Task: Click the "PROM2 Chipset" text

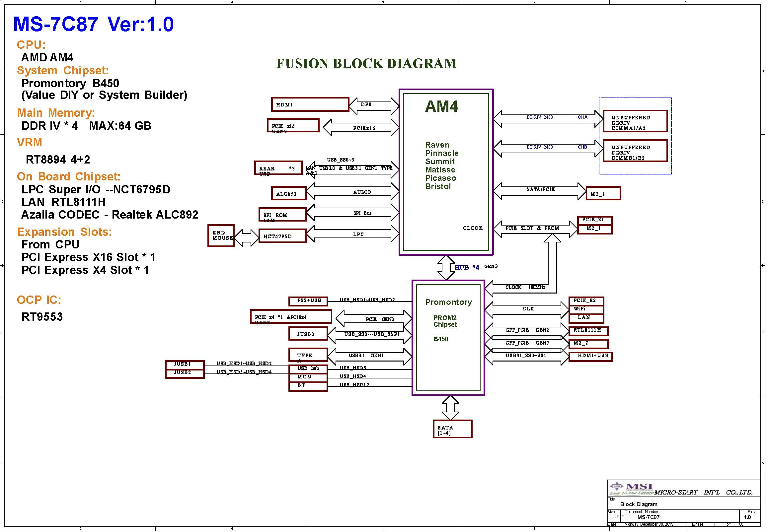Action: click(x=445, y=321)
